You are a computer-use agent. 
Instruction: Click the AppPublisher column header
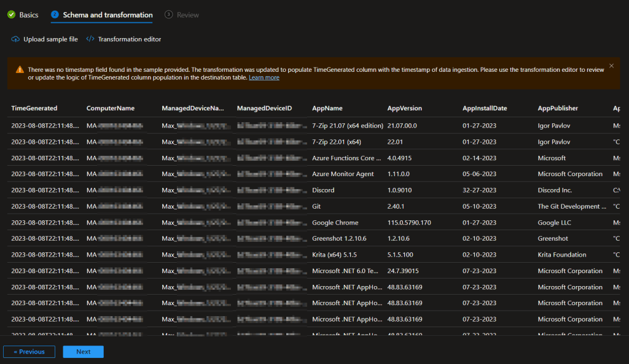(558, 108)
